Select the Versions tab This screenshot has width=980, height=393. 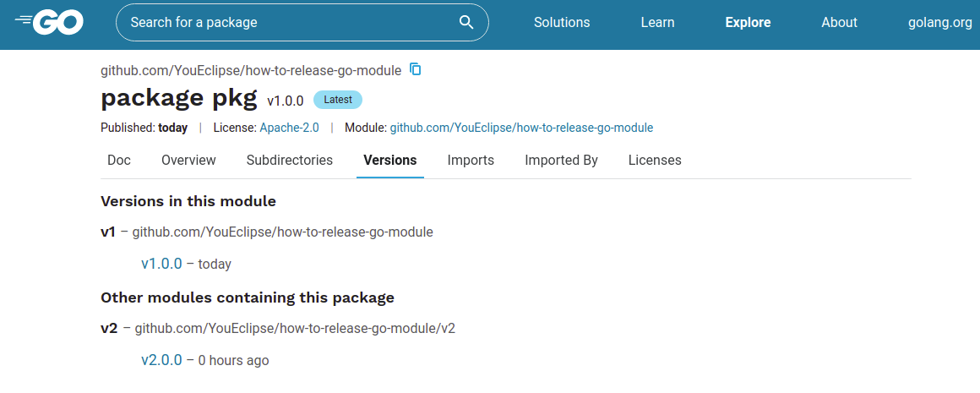point(390,160)
